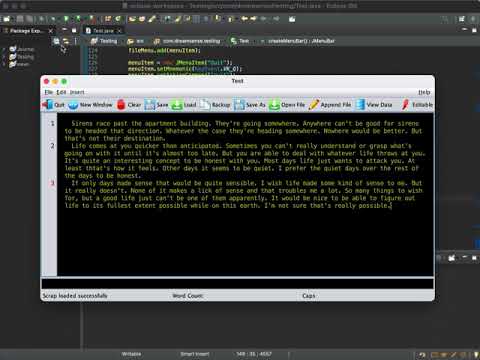Image resolution: width=480 pixels, height=360 pixels.
Task: Open the Help menu in Test window
Action: coord(424,92)
